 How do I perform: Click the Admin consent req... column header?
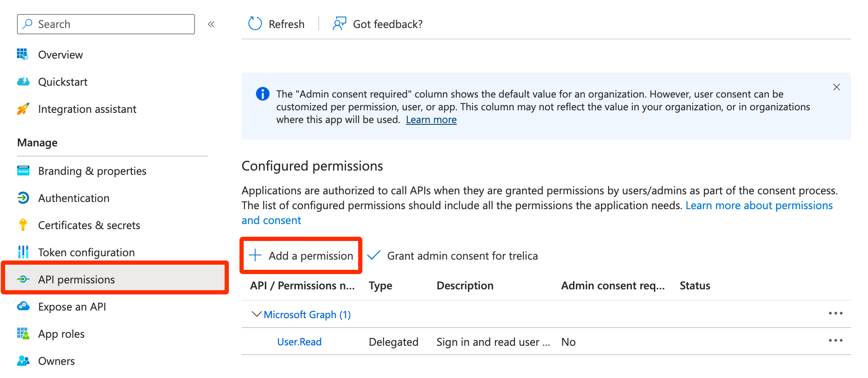click(613, 286)
